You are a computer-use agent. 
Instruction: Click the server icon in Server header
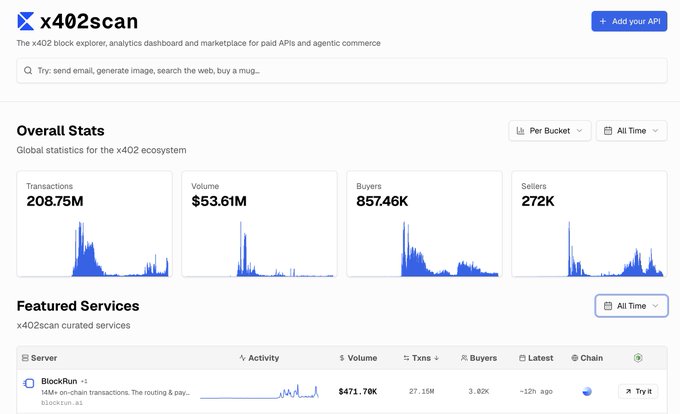[x=25, y=358]
